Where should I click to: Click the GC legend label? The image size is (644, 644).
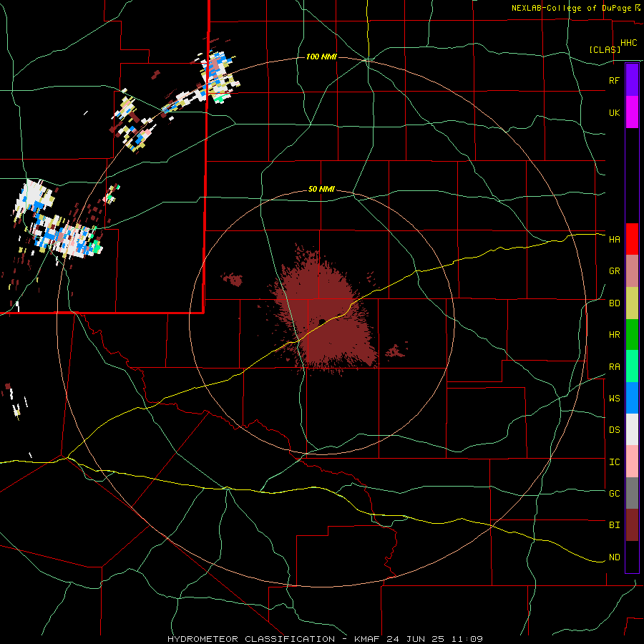[x=614, y=494]
